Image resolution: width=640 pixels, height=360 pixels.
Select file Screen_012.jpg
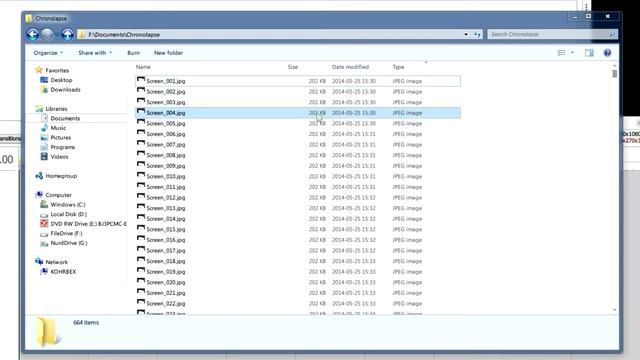(x=298, y=198)
